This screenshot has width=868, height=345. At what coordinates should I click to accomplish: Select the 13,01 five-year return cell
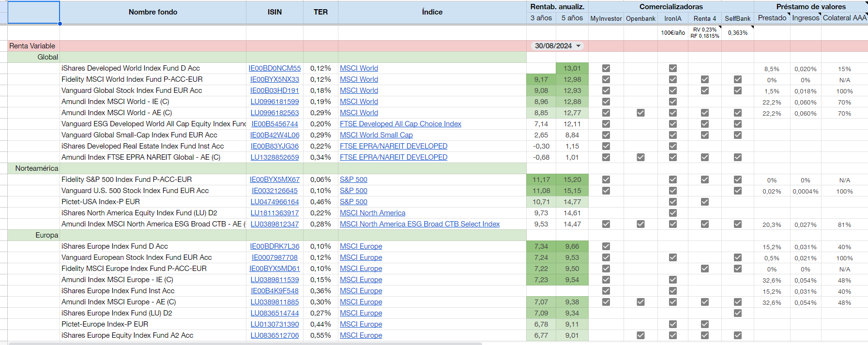[572, 68]
